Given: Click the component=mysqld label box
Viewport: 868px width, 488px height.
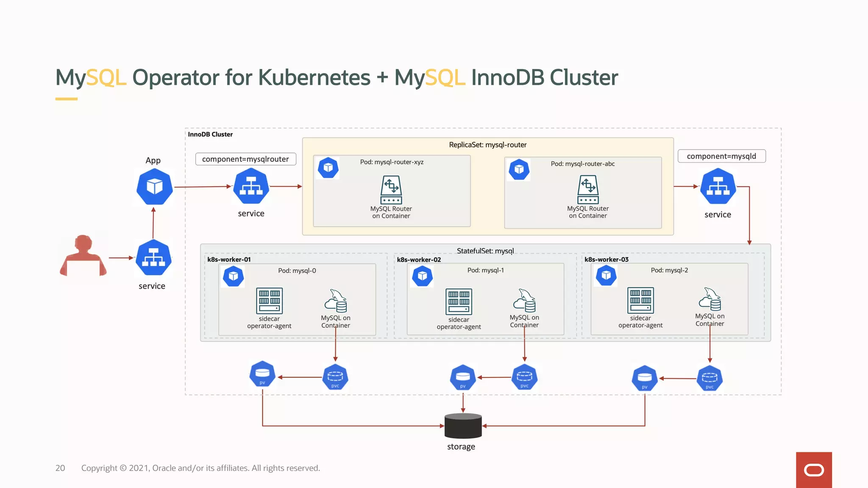Looking at the screenshot, I should (721, 156).
